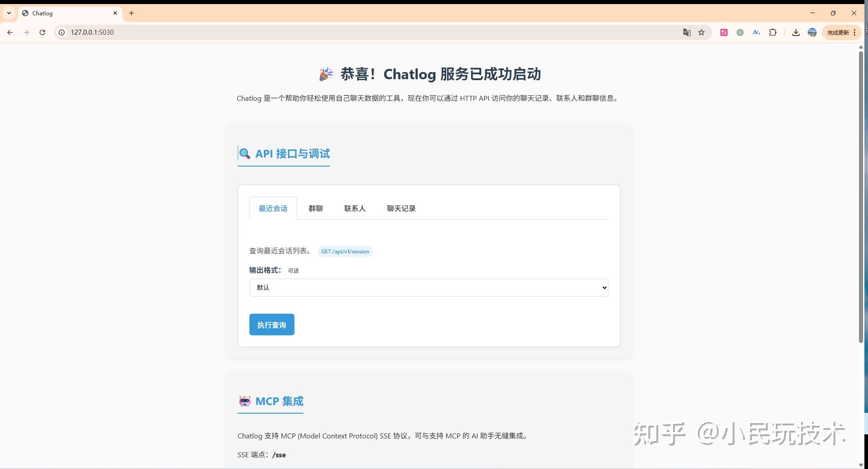This screenshot has width=868, height=469.
Task: Open the Downloads panel
Action: (x=796, y=32)
